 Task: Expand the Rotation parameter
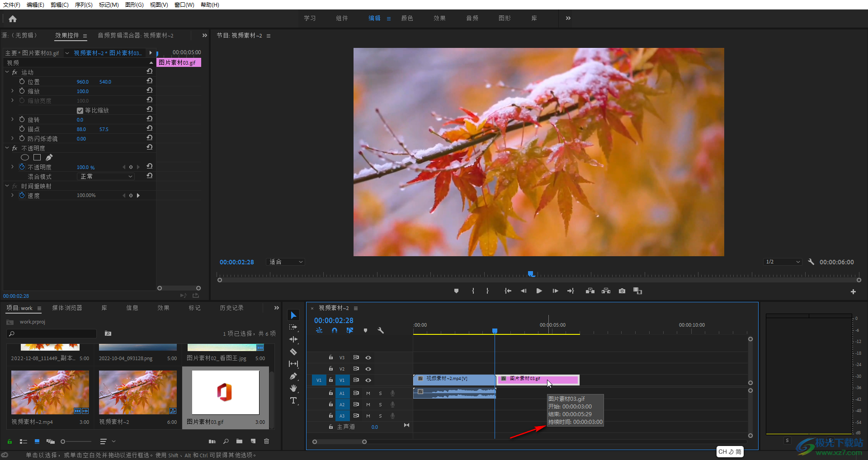13,119
